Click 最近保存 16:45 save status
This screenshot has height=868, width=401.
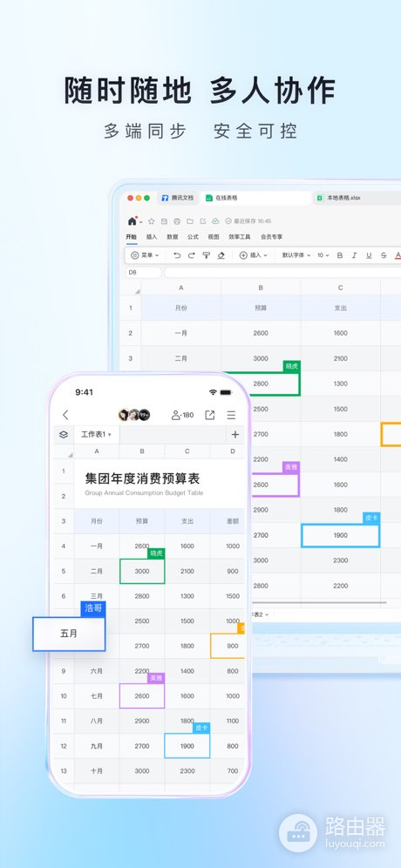(x=248, y=221)
